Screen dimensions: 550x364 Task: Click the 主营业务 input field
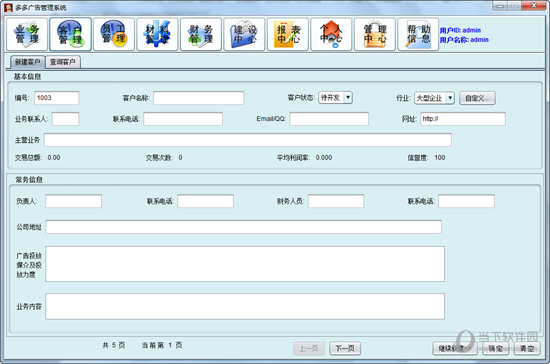click(248, 140)
